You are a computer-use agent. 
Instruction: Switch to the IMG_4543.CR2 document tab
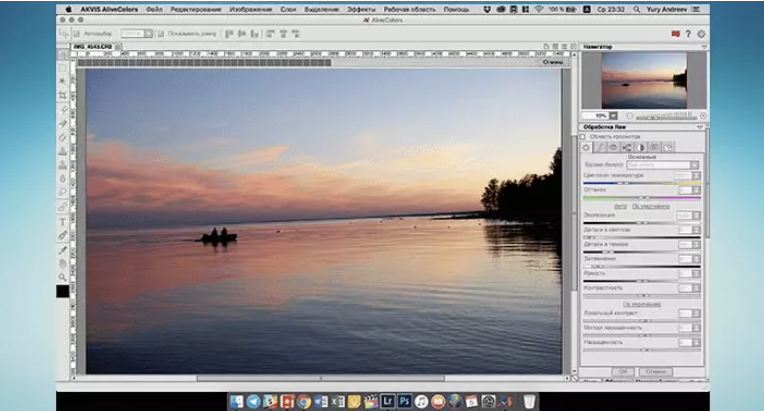point(93,47)
